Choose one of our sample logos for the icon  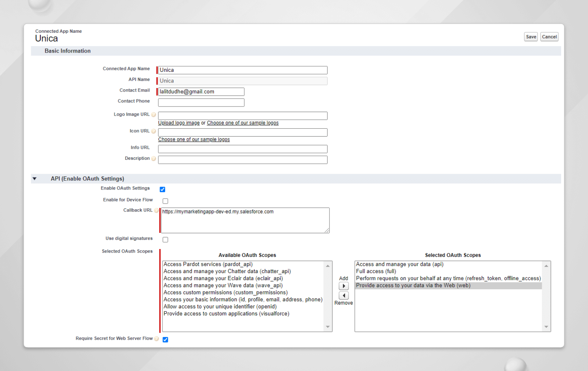(194, 139)
